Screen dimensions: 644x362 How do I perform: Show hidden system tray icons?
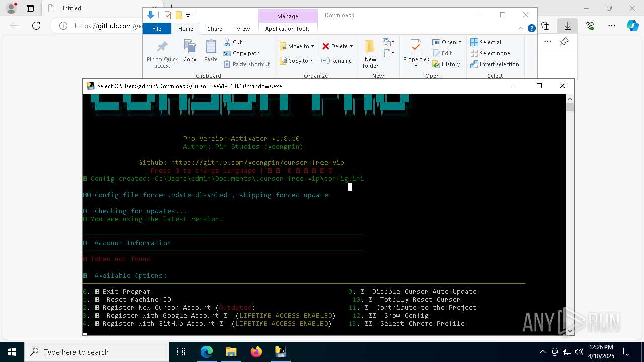tap(542, 352)
